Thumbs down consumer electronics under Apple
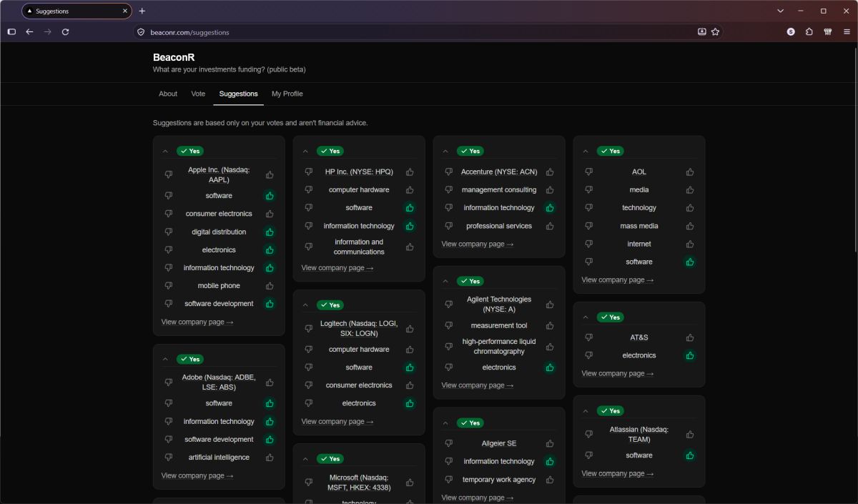 169,214
